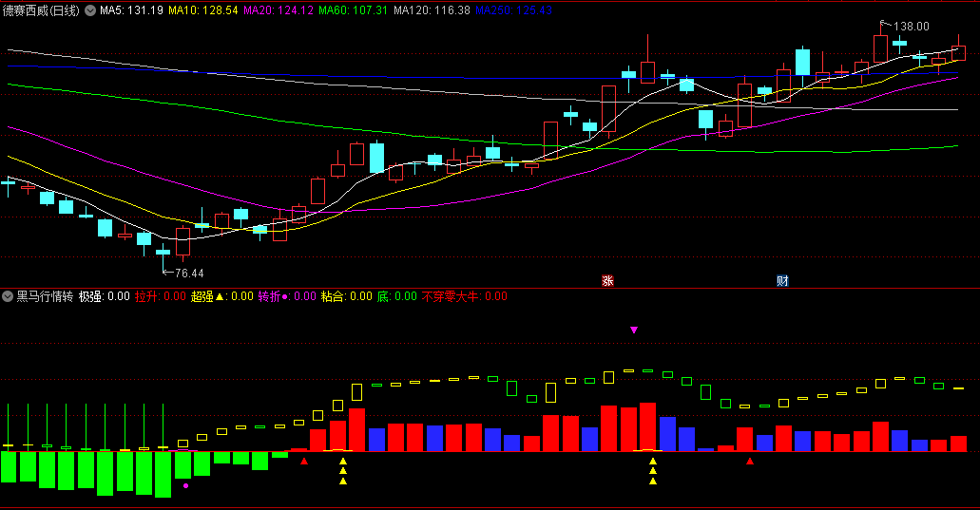The image size is (980, 510).
Task: Click the yellow MA10: 128.54 label
Action: click(x=203, y=10)
